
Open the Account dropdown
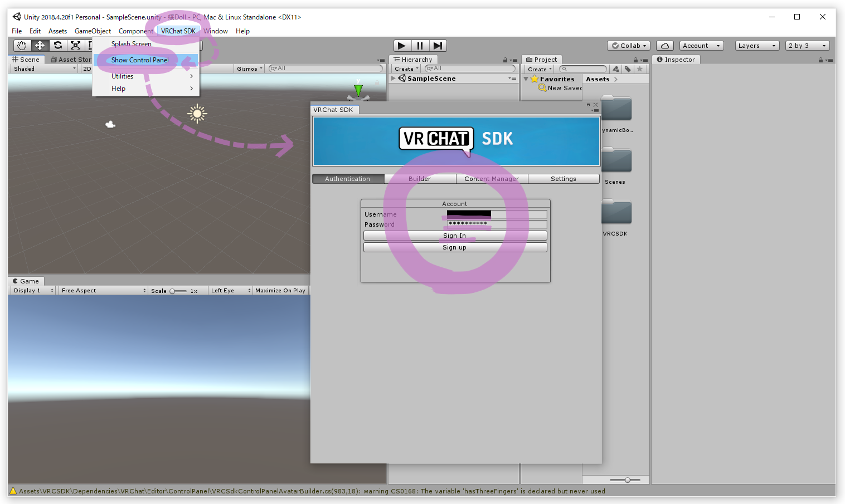tap(701, 46)
